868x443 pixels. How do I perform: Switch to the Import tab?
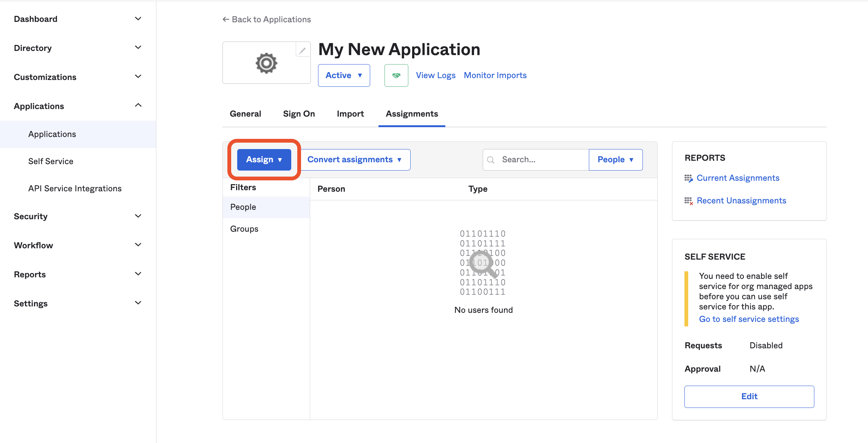(x=350, y=114)
